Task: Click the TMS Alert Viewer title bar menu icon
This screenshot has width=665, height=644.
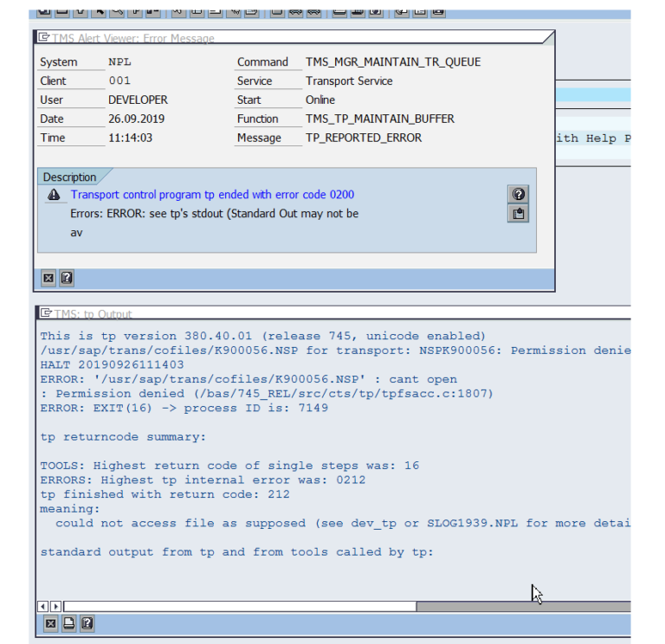Action: click(x=43, y=37)
